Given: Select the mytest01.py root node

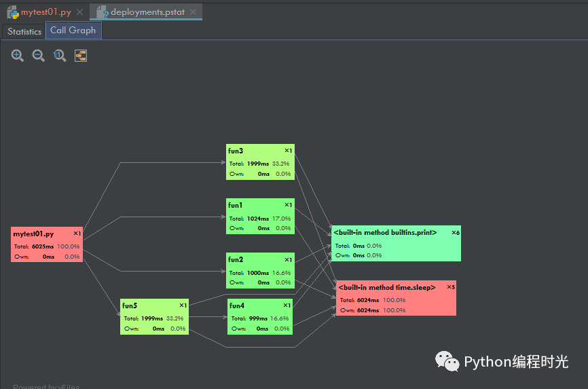Looking at the screenshot, I should click(x=47, y=244).
